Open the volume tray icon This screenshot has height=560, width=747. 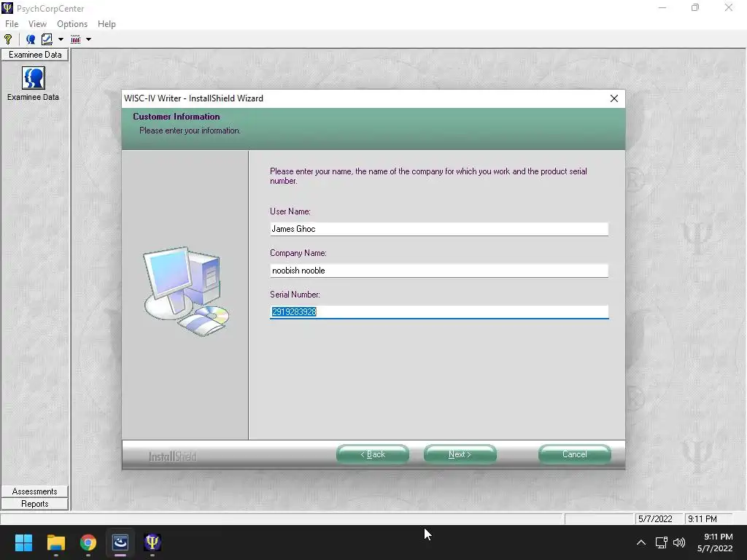point(679,542)
